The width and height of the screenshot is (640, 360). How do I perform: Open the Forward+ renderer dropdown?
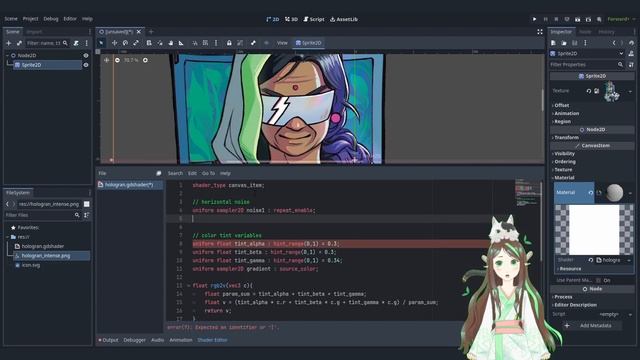tap(621, 19)
